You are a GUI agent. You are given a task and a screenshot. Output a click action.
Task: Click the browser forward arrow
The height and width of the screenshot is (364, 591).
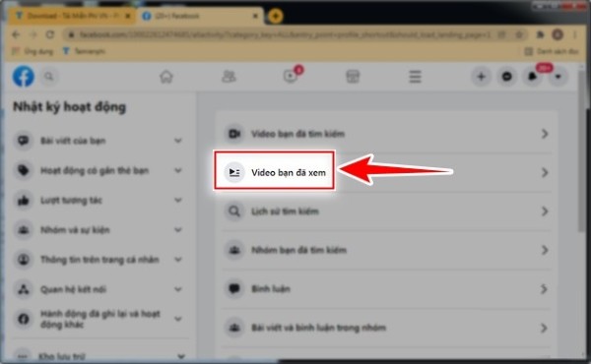click(x=33, y=34)
